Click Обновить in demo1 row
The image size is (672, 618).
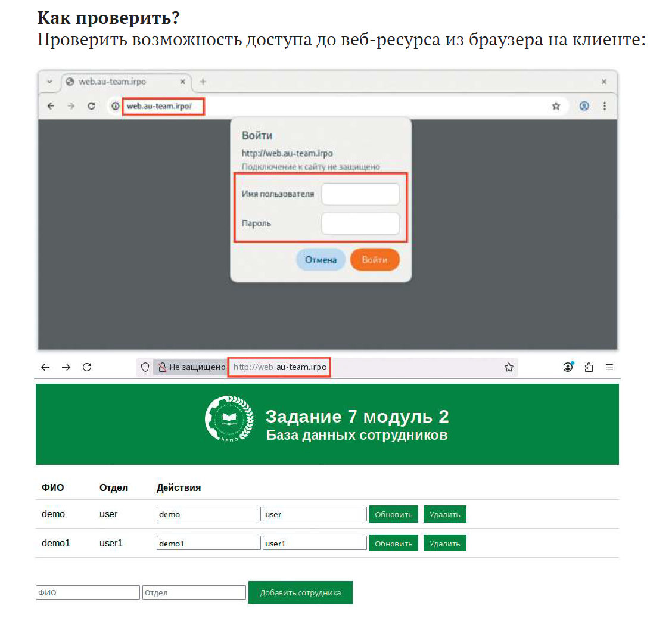tap(393, 544)
